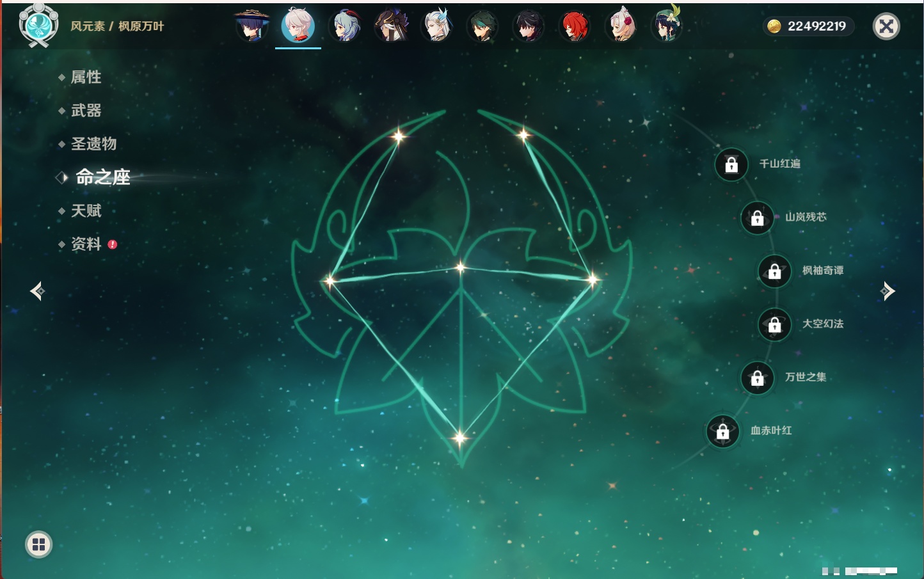Go to previous character with left arrow
924x579 pixels.
coord(37,291)
